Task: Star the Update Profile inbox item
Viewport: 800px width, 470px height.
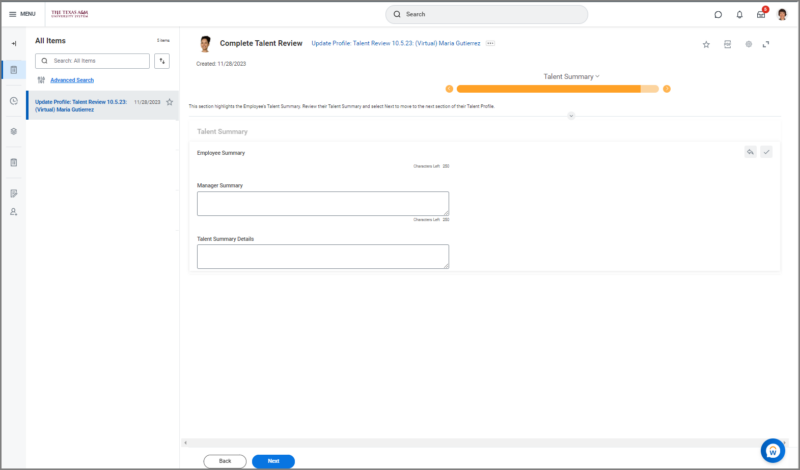Action: click(169, 102)
